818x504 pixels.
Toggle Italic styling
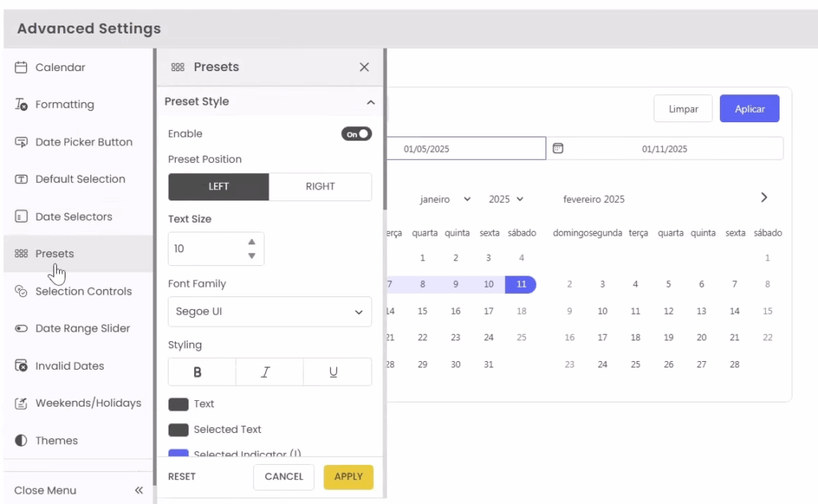coord(269,372)
